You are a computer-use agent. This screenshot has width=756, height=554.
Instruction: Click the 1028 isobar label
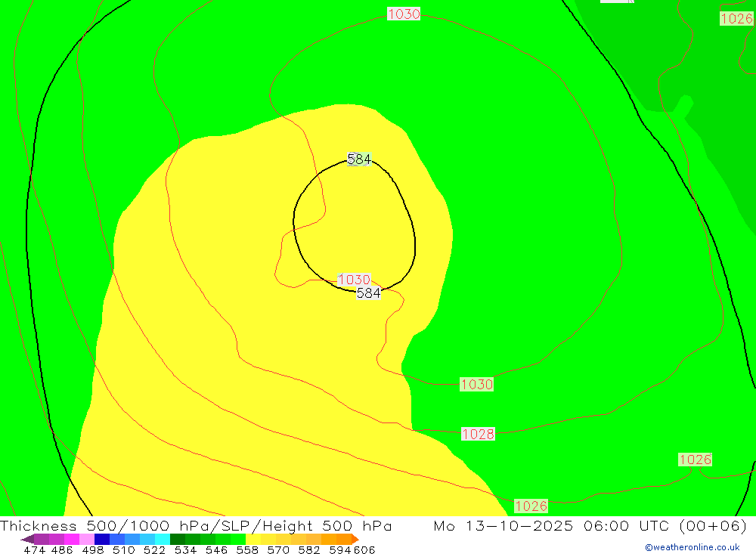click(478, 434)
